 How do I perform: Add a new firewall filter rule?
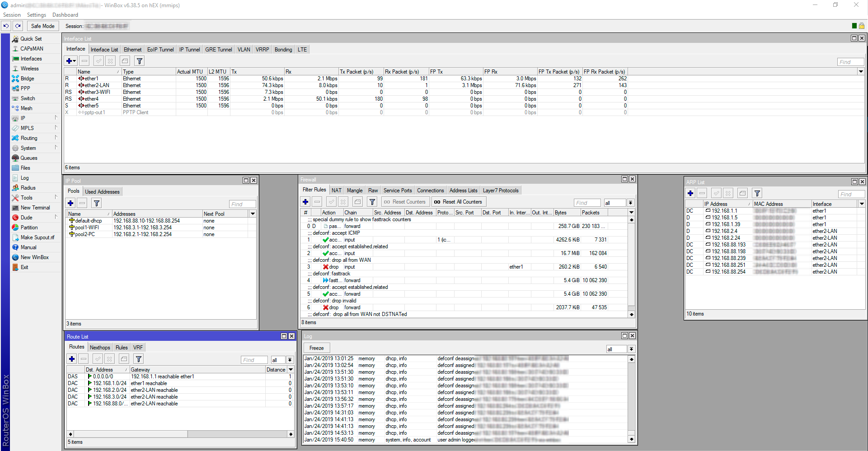305,202
